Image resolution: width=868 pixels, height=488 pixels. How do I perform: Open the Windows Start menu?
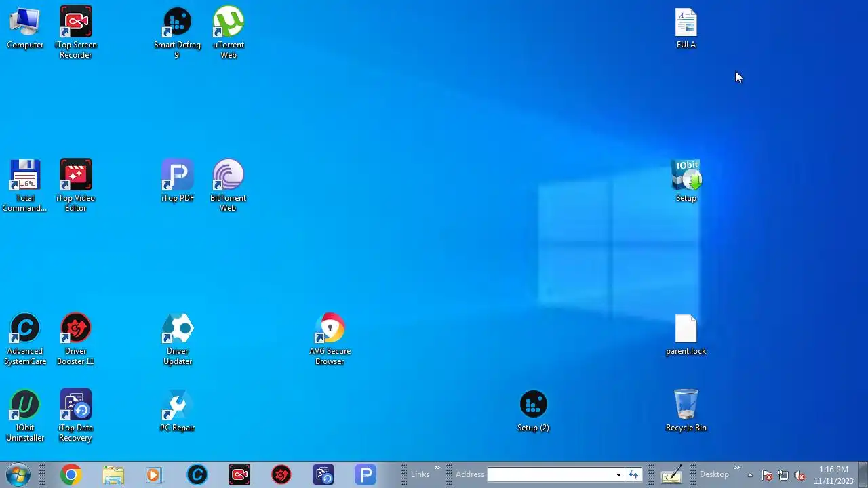coord(18,474)
